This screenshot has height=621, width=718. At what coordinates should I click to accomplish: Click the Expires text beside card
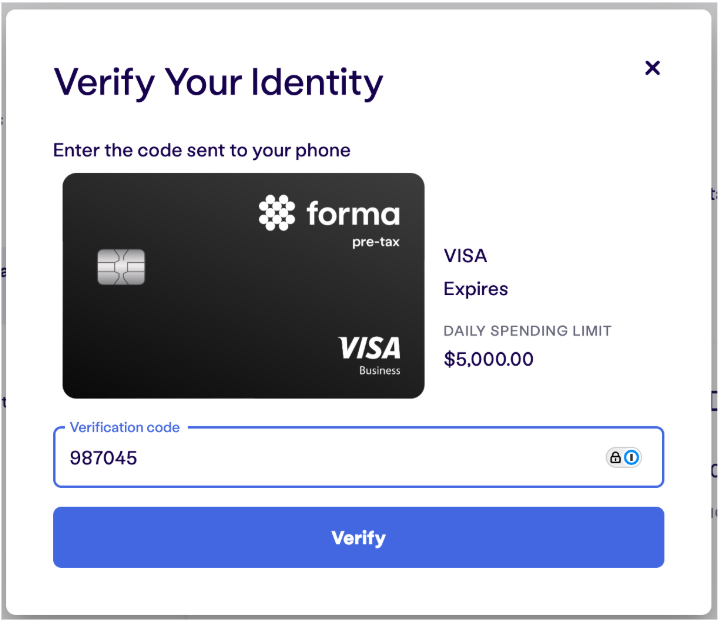tap(476, 289)
